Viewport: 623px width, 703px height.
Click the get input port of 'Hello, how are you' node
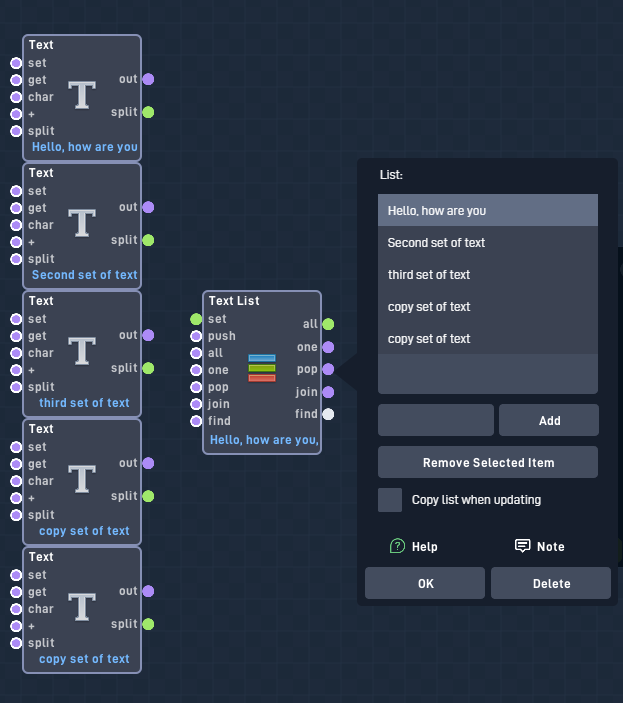point(16,80)
